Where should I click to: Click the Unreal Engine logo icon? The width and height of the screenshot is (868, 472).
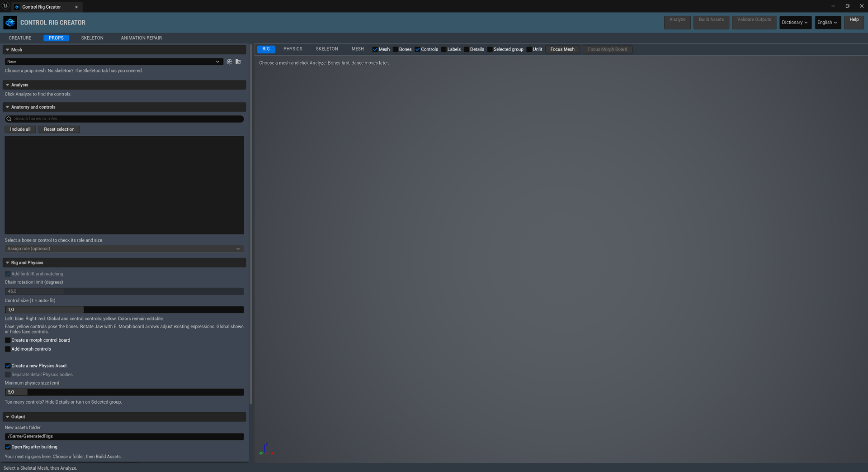(5, 6)
